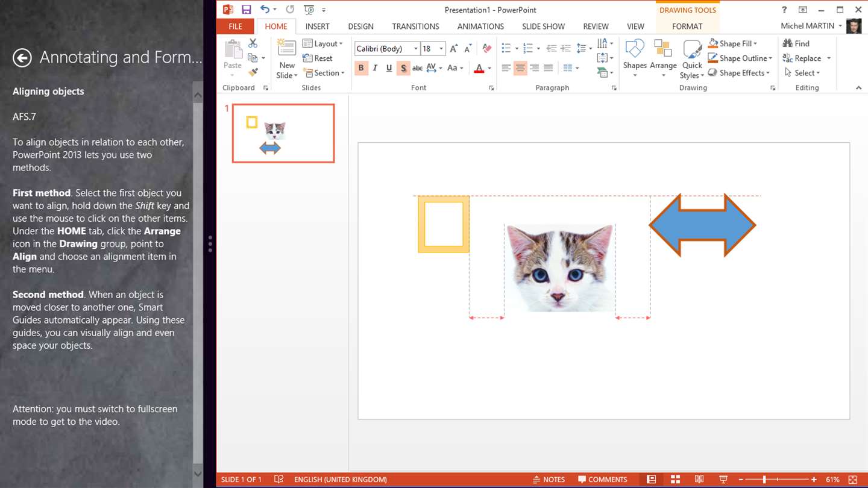
Task: Clear all formatting with the eraser icon
Action: (487, 49)
